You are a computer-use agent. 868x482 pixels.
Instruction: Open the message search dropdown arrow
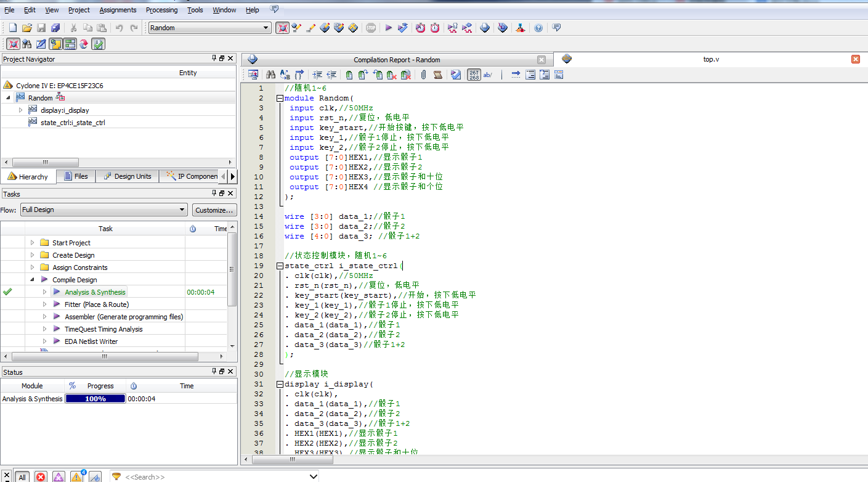pos(313,476)
